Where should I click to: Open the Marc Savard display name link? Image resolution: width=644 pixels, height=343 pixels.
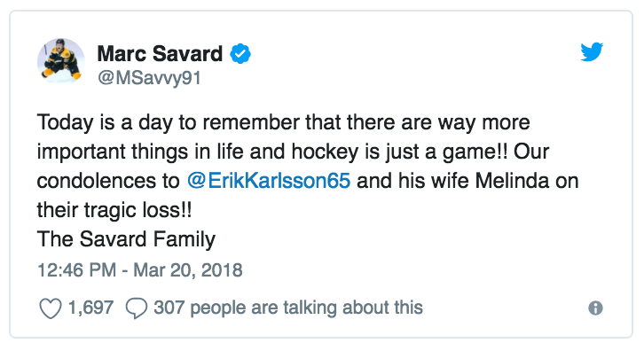click(x=160, y=54)
